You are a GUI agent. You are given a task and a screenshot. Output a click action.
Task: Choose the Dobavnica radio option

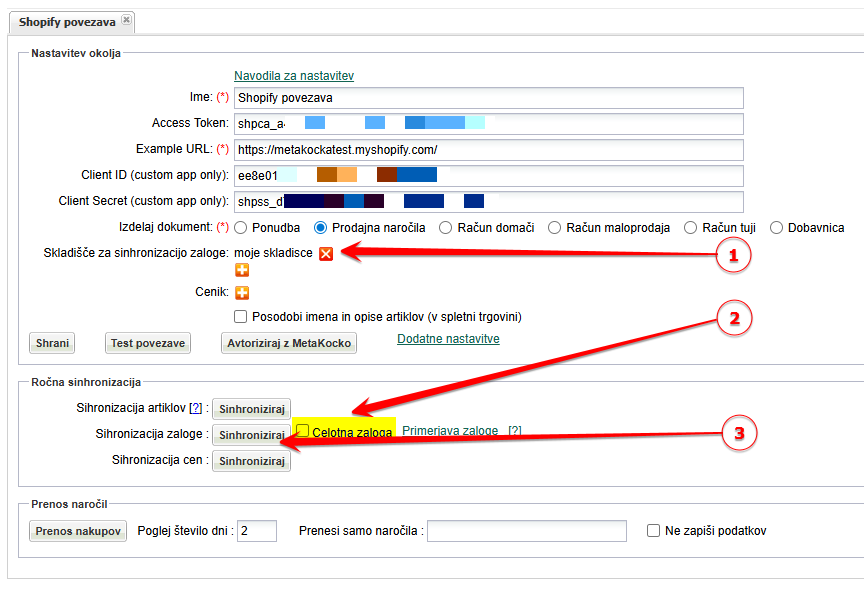(776, 228)
